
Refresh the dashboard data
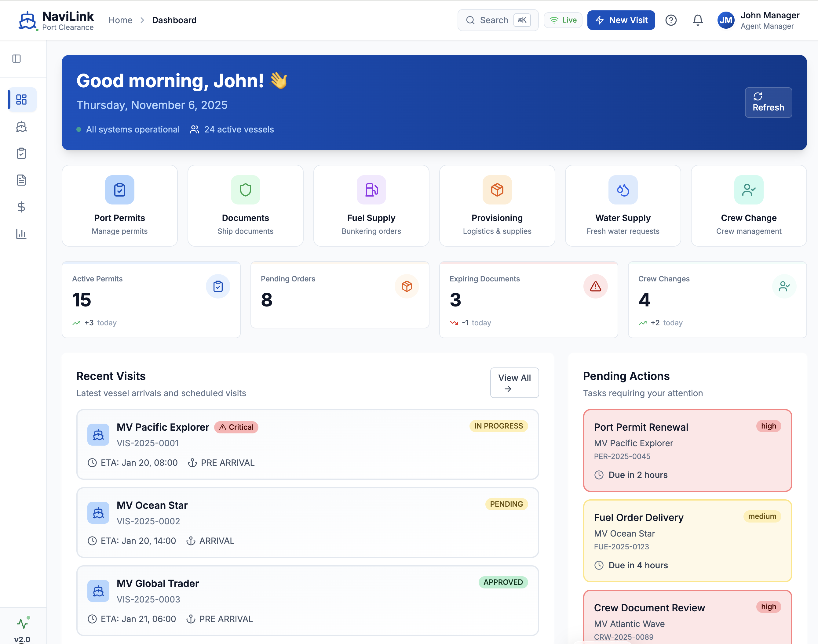(768, 102)
